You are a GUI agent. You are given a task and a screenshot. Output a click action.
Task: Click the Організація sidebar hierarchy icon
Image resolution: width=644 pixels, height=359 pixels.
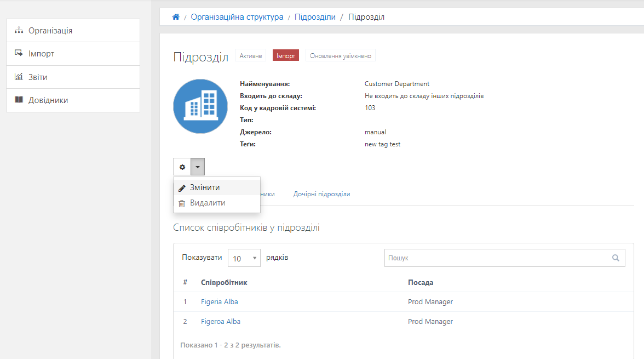tap(19, 31)
